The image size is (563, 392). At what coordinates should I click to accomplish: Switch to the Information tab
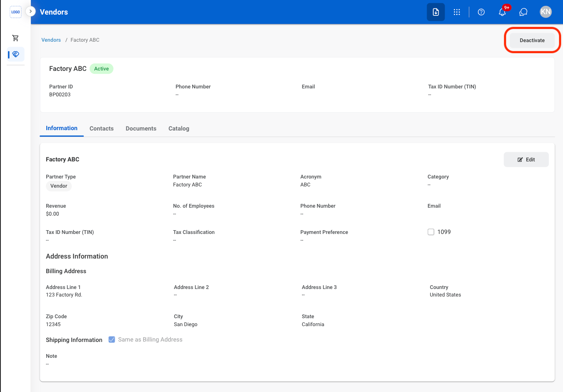62,128
